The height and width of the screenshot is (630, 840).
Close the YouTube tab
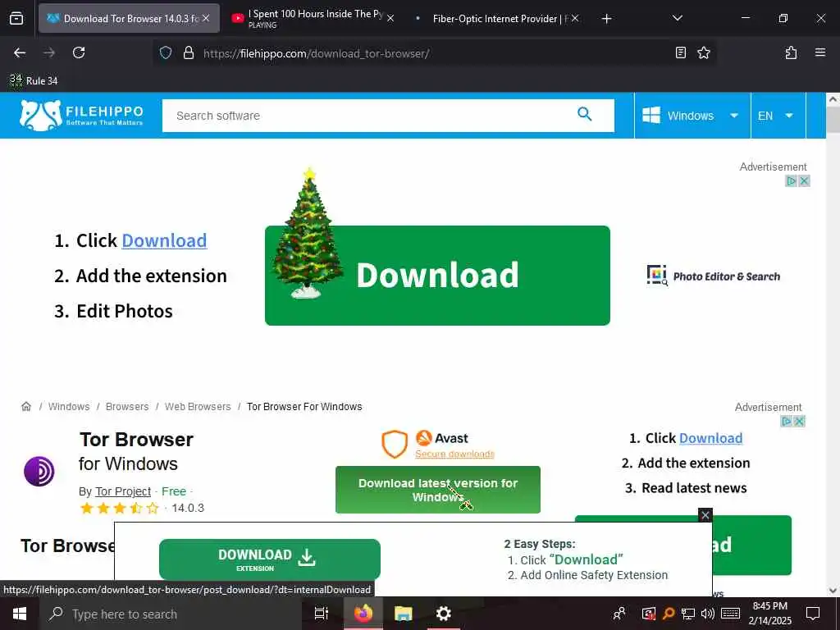(x=390, y=18)
